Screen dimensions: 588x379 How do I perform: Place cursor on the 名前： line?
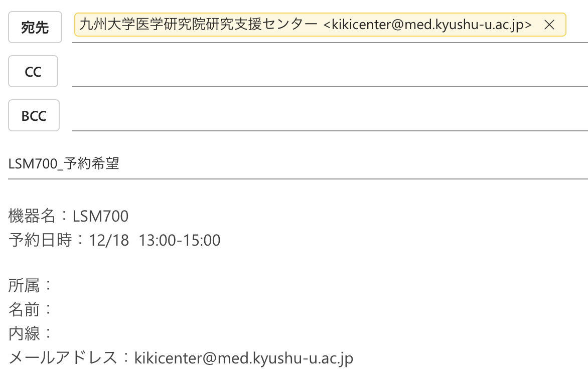(x=31, y=310)
